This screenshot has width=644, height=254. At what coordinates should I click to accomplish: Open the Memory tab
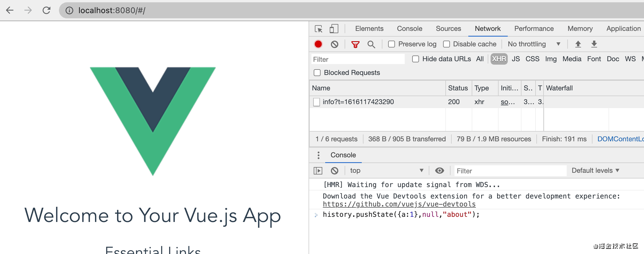tap(580, 29)
